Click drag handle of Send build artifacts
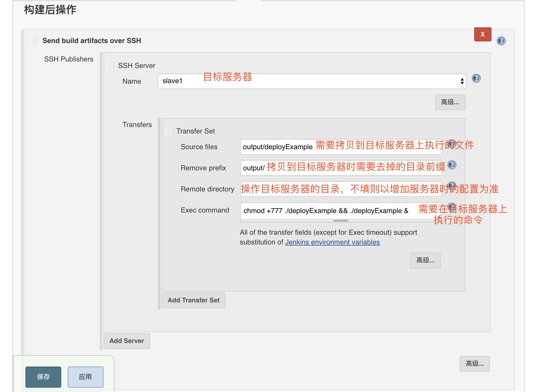 click(35, 41)
